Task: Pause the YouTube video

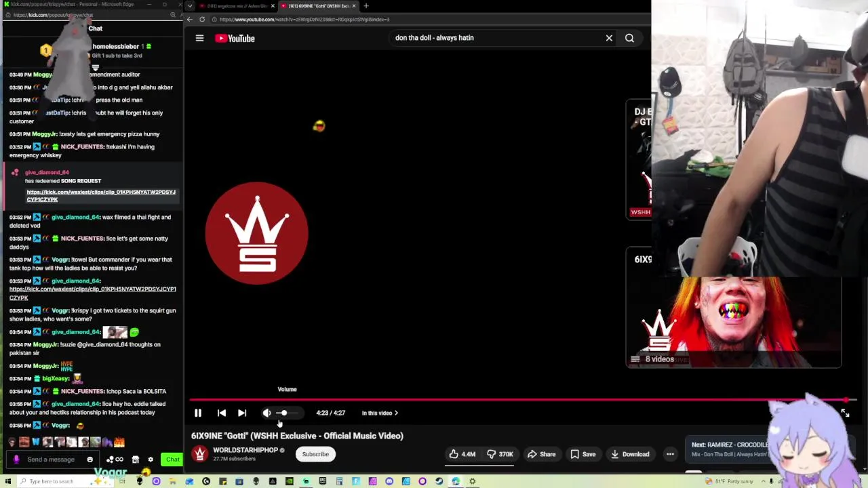Action: point(198,413)
